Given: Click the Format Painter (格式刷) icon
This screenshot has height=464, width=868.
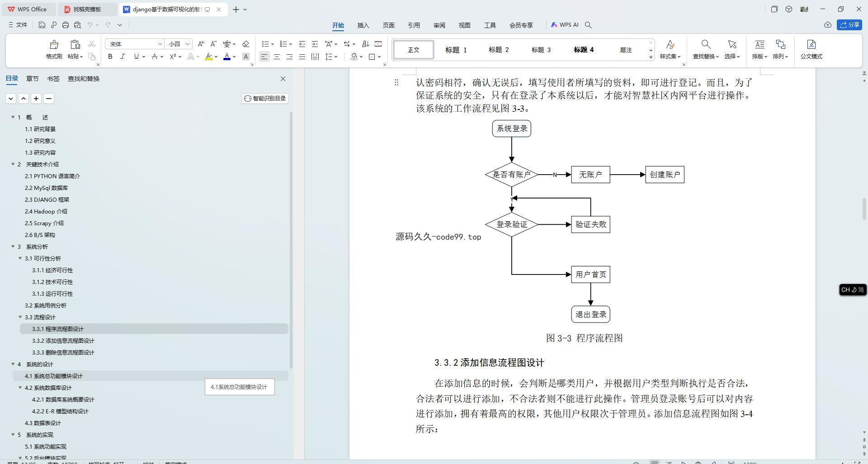Looking at the screenshot, I should [54, 44].
